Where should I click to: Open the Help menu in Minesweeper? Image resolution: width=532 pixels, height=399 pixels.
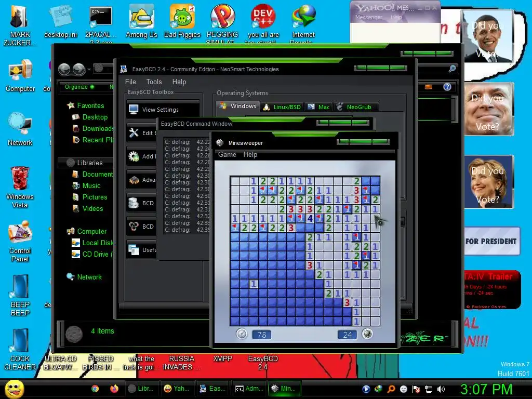250,154
